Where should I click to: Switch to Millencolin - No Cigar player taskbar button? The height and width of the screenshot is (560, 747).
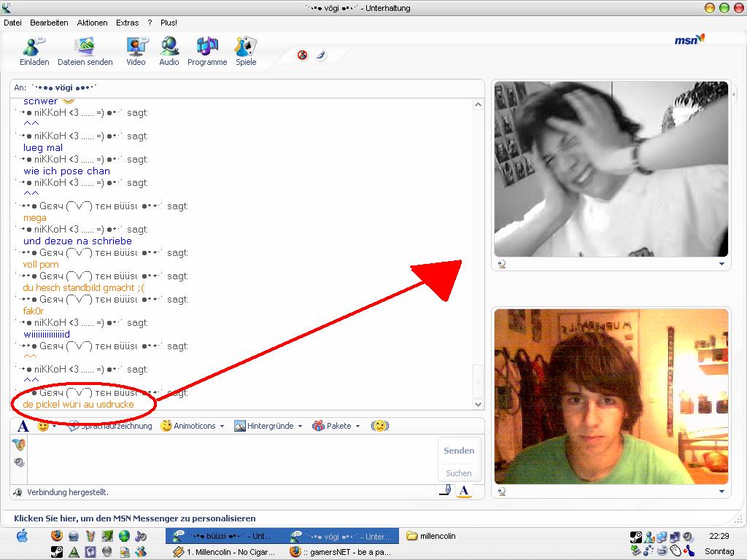click(x=224, y=553)
